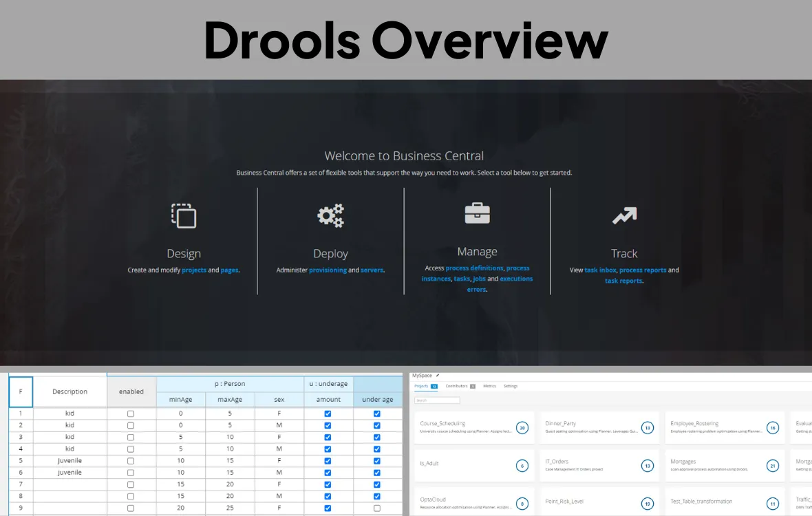Open the 'jobs' link under Manage
This screenshot has height=516, width=812.
(x=479, y=279)
